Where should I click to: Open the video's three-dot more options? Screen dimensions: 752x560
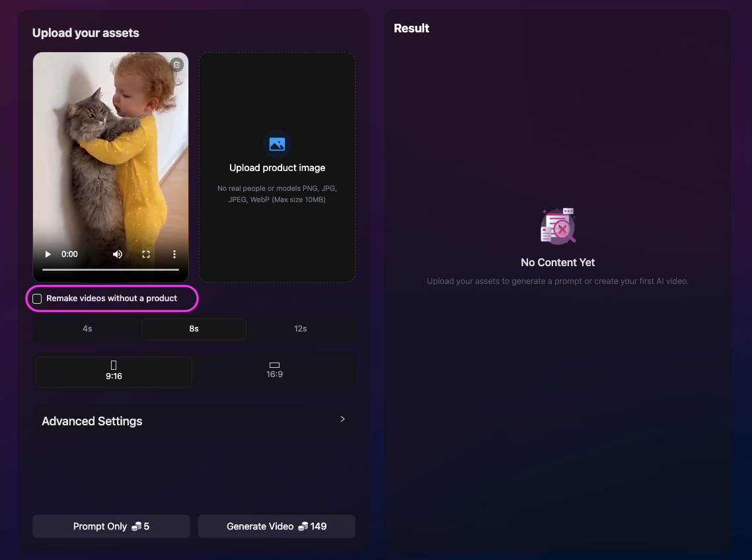[x=174, y=254]
